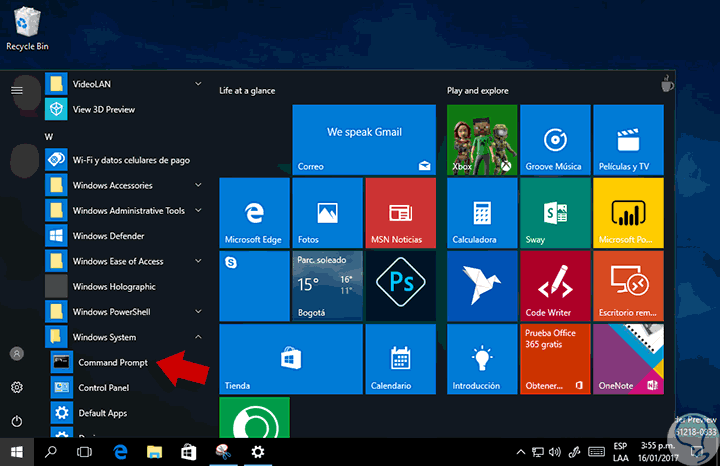Viewport: 720px width, 466px height.
Task: Launch the OneNote tile
Action: (x=628, y=359)
